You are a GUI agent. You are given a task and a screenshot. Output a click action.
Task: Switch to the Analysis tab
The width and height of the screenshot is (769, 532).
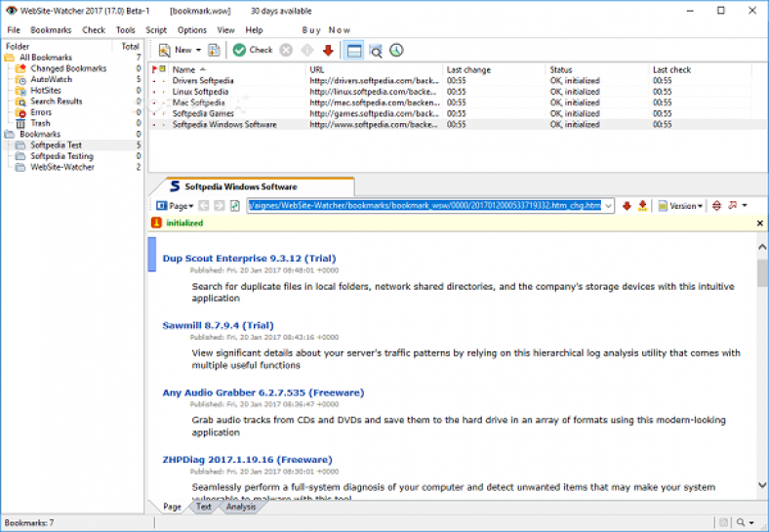pos(240,507)
